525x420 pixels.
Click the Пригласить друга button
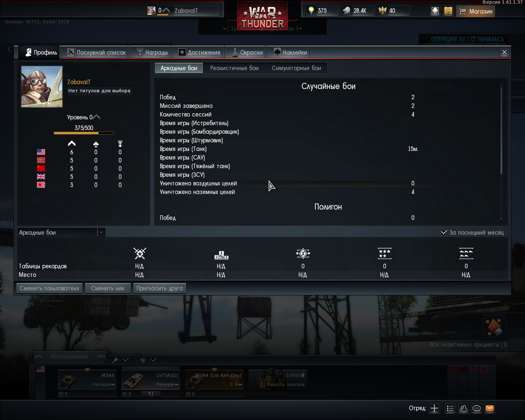[x=160, y=288]
